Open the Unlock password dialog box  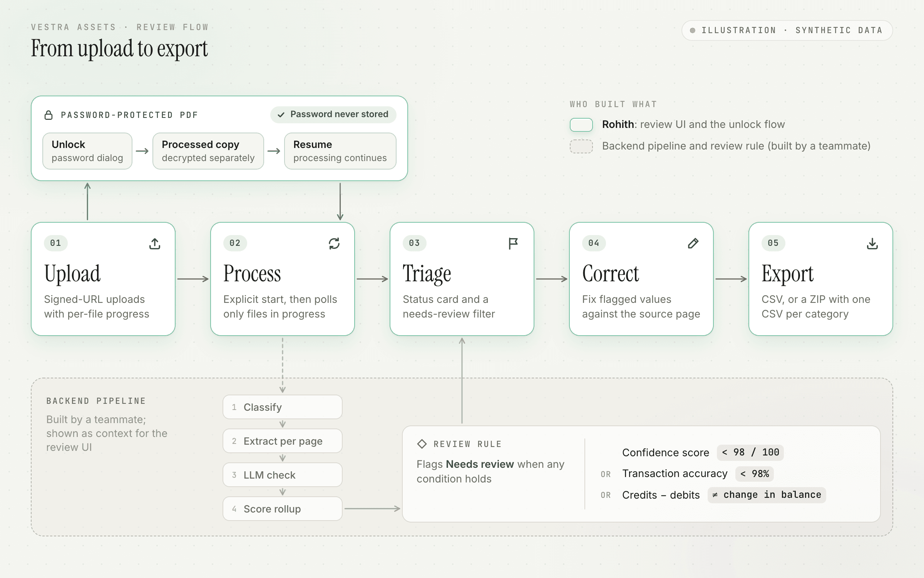click(x=87, y=151)
